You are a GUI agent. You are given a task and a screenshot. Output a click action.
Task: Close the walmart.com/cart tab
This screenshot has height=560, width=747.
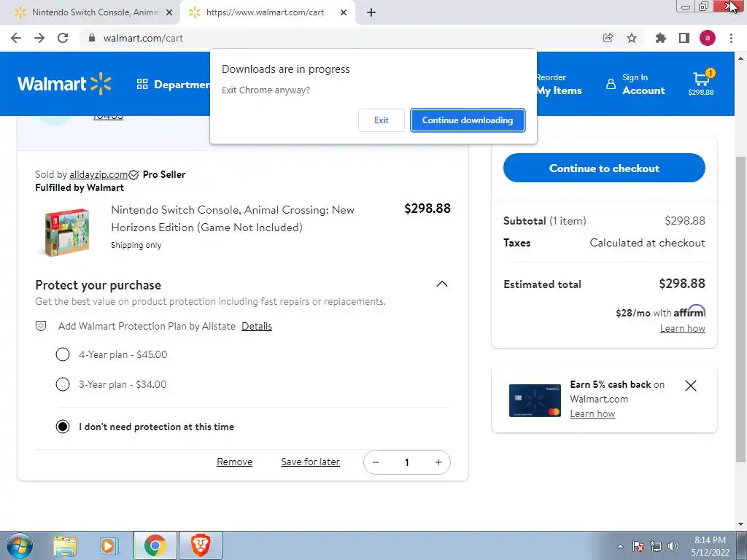click(344, 13)
